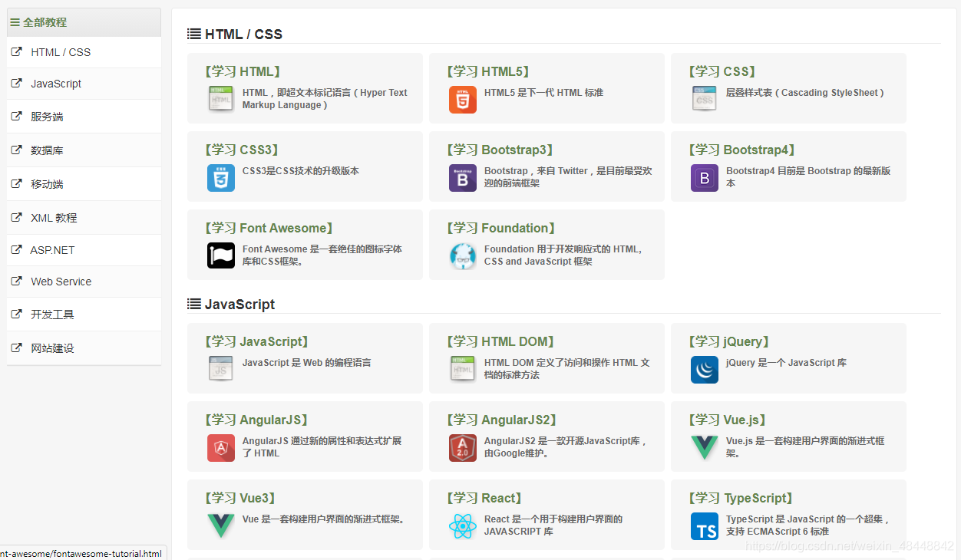Click the Foundation yeti icon
961x560 pixels.
[463, 256]
